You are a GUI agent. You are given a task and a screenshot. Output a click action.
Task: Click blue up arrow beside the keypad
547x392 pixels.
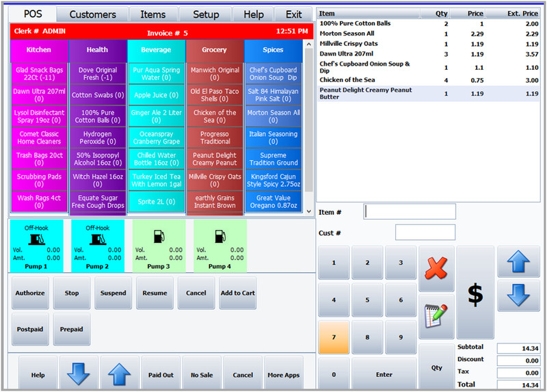[518, 261]
